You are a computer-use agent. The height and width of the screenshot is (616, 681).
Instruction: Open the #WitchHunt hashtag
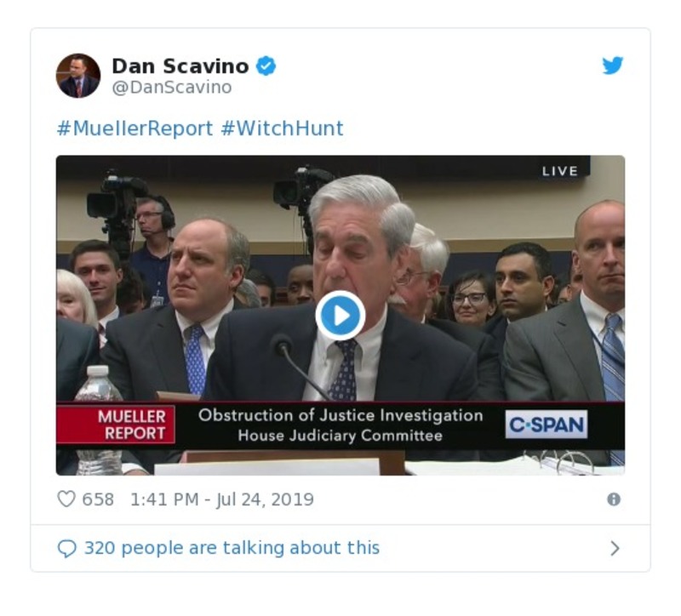coord(282,128)
